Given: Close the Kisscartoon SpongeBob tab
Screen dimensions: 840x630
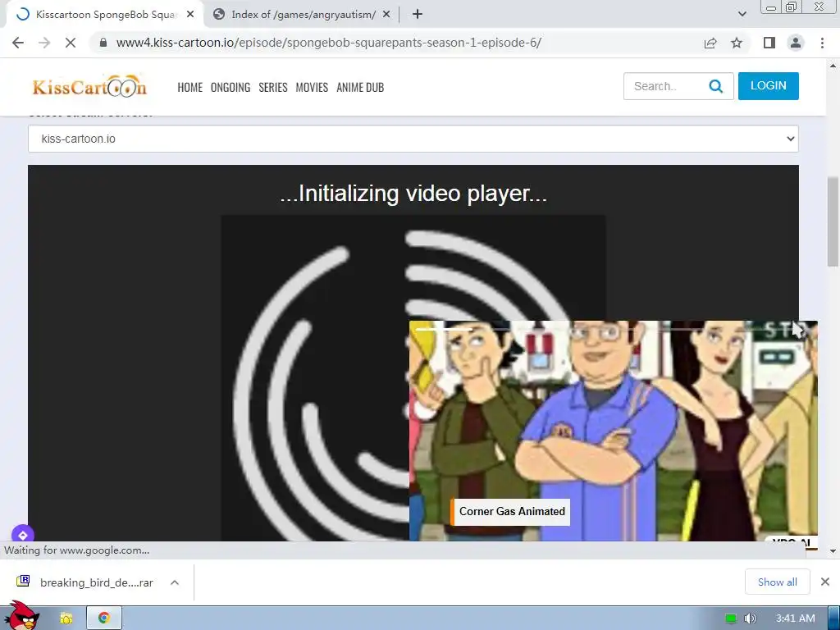Looking at the screenshot, I should [x=190, y=15].
